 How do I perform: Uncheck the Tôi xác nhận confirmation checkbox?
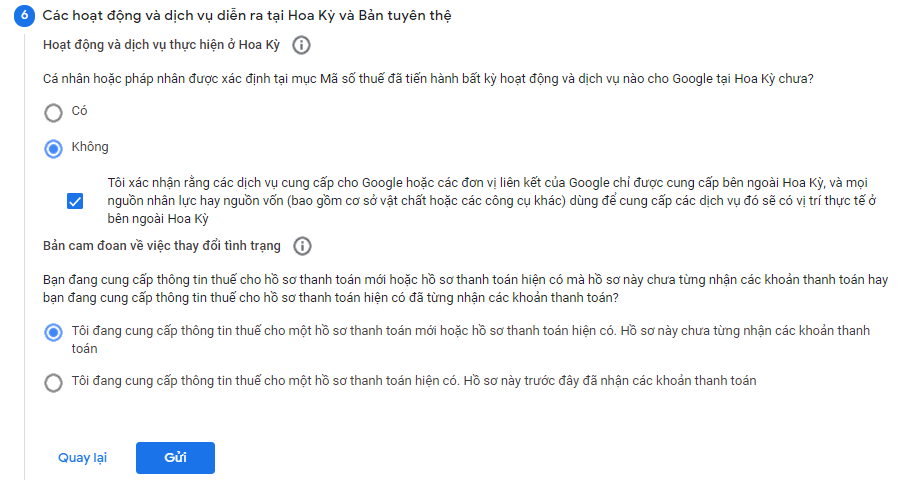[75, 201]
